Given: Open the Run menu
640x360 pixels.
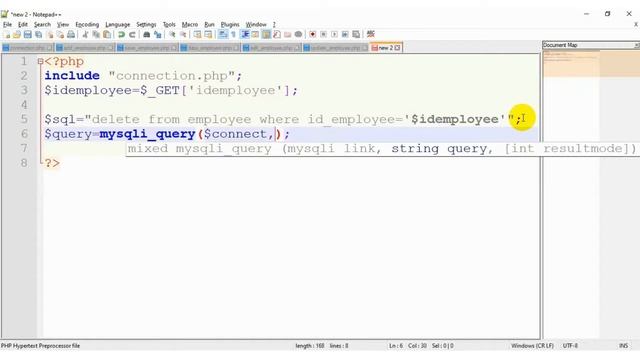Looking at the screenshot, I should [x=209, y=24].
